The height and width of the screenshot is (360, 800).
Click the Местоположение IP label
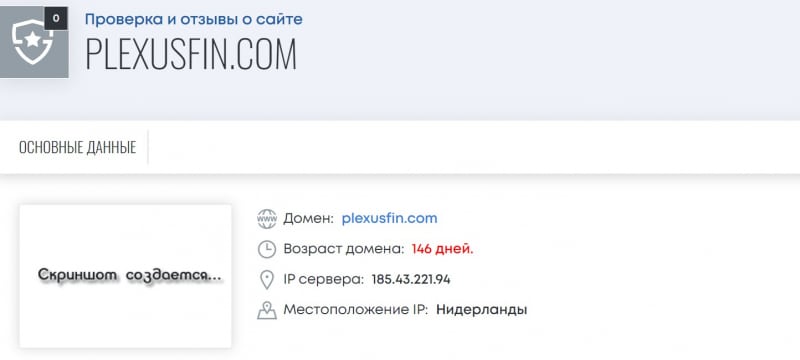click(x=356, y=310)
